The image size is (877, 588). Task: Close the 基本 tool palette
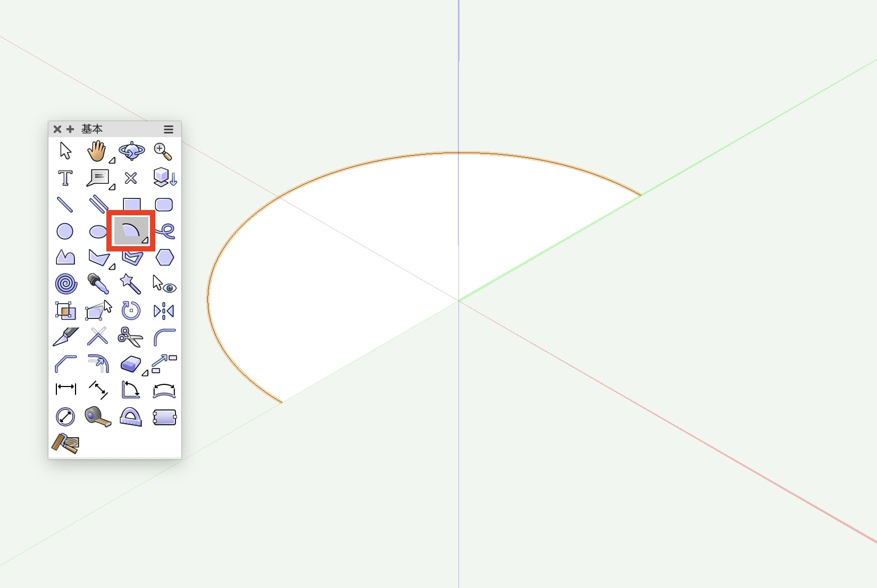57,129
